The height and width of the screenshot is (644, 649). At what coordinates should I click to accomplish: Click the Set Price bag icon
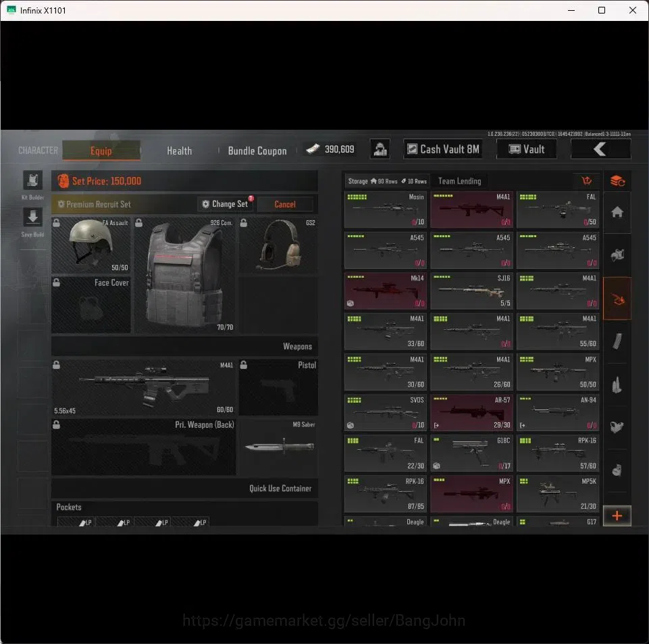point(63,181)
